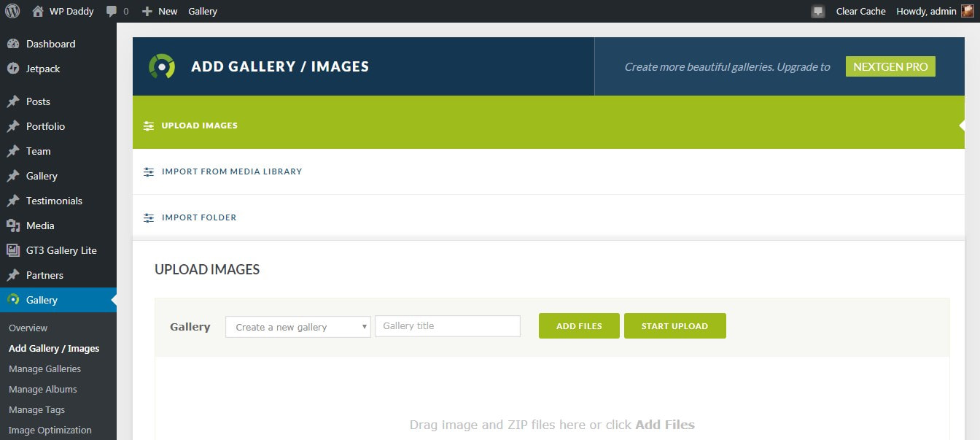Switch to Import From Media Library tab
Image resolution: width=980 pixels, height=440 pixels.
548,171
